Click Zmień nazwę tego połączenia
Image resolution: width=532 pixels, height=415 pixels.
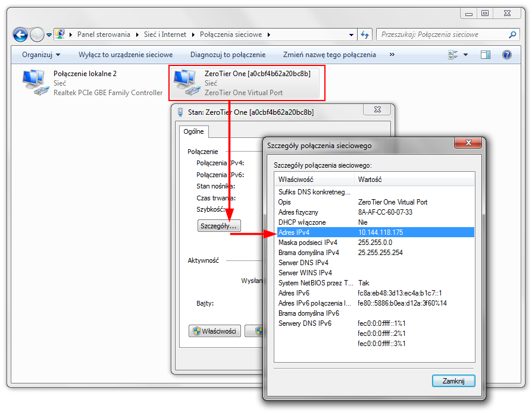point(330,55)
